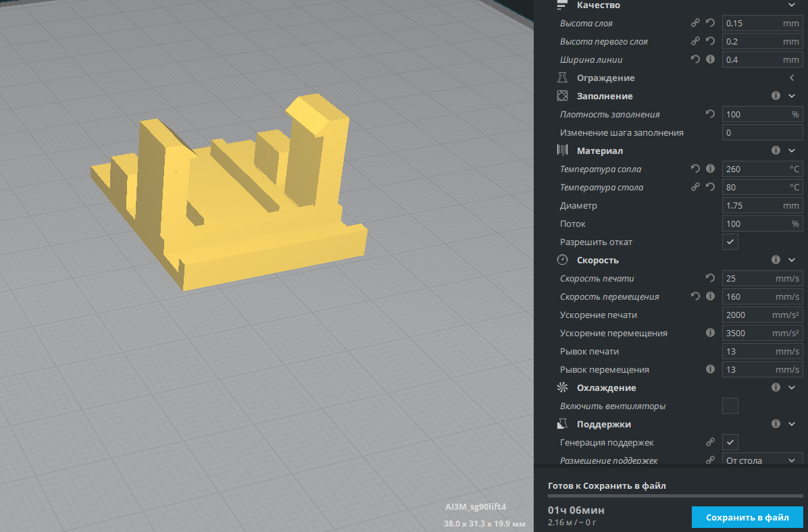Reset Скорость печати using the revert arrow

click(x=710, y=278)
